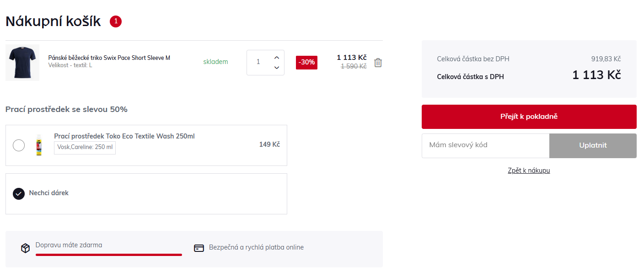The image size is (644, 277).
Task: Click the Toko Eco Textile Wash bottle image
Action: tap(39, 145)
